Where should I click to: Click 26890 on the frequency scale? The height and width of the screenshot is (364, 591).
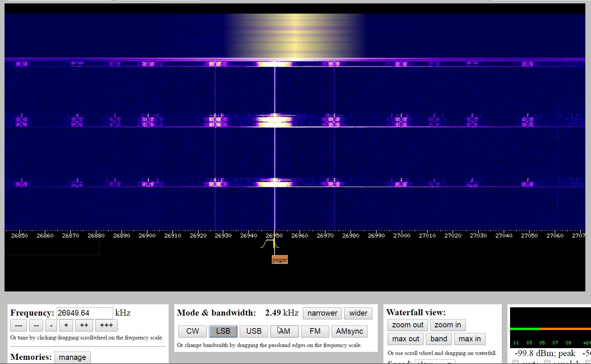121,235
